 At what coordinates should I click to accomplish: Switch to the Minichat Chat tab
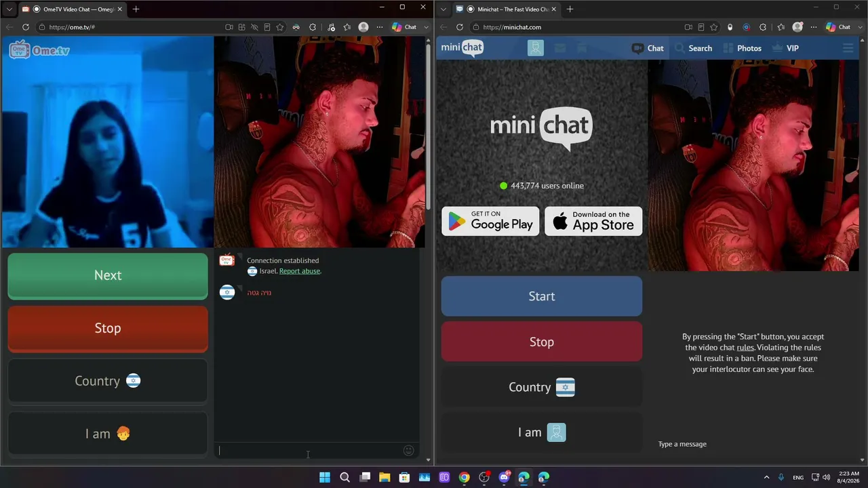[648, 48]
